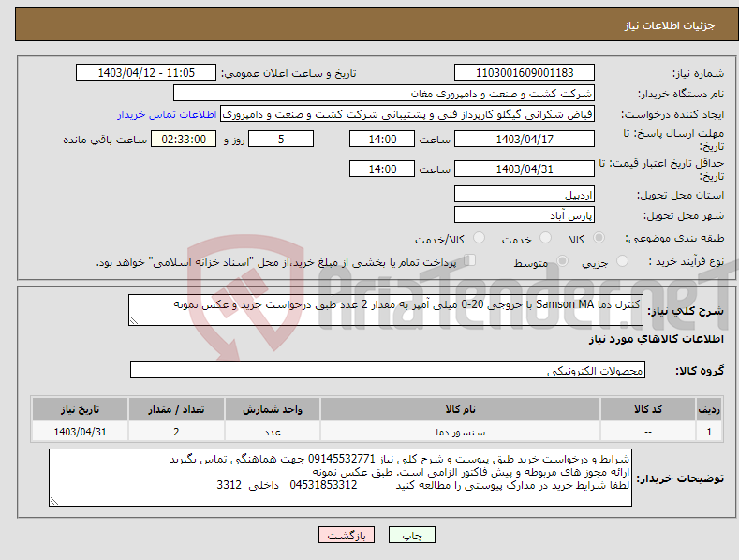739x560 pixels.
Task: Click the request creator field فیاض شکرانی
Action: pos(407,113)
